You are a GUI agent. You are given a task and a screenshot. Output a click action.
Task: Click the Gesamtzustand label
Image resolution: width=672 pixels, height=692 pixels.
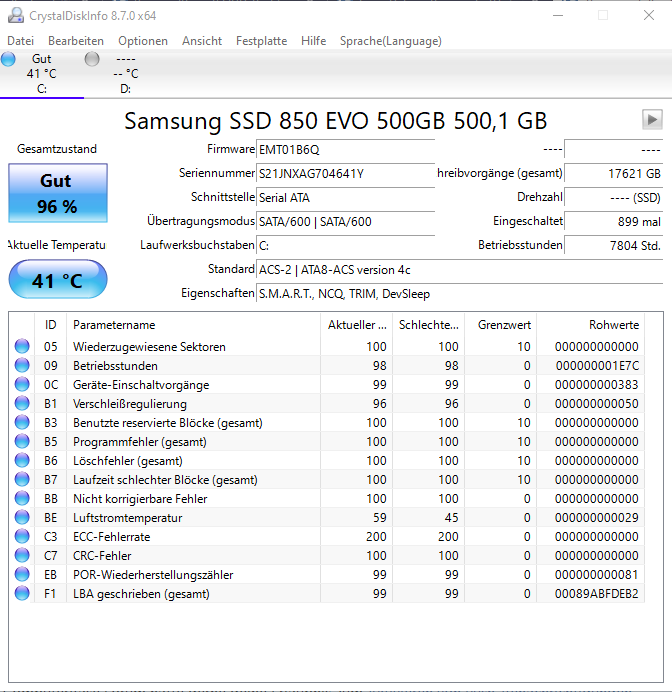(x=57, y=149)
